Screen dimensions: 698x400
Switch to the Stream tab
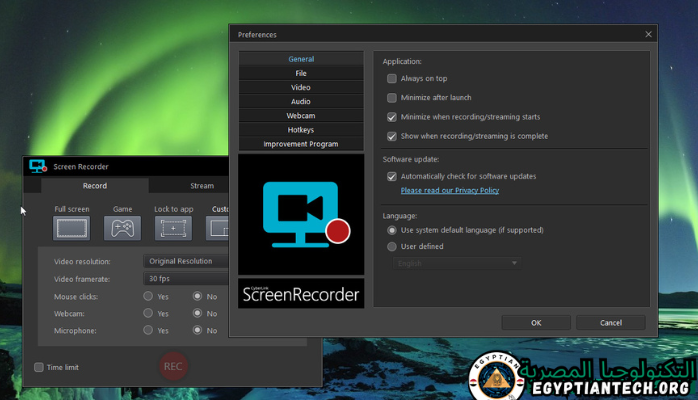[202, 185]
